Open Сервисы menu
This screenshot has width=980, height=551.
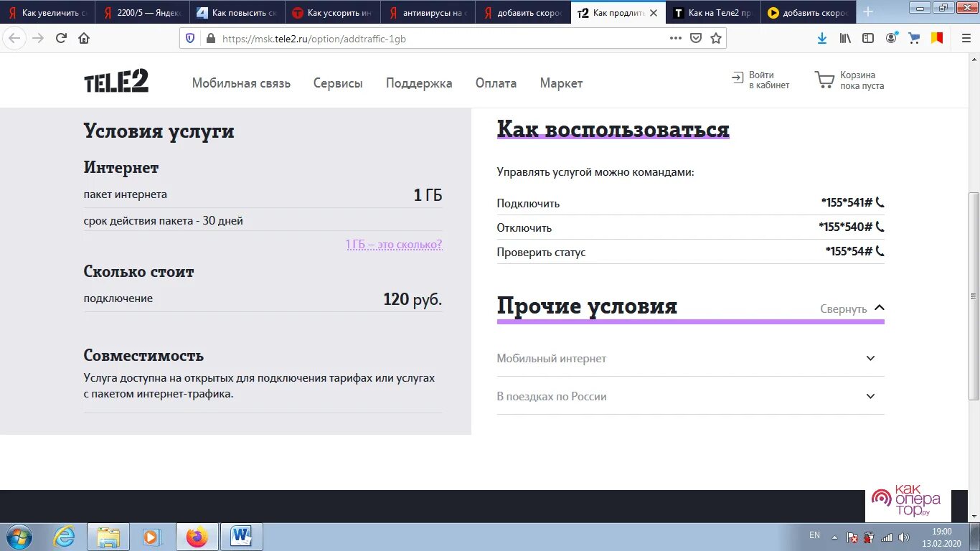point(338,83)
